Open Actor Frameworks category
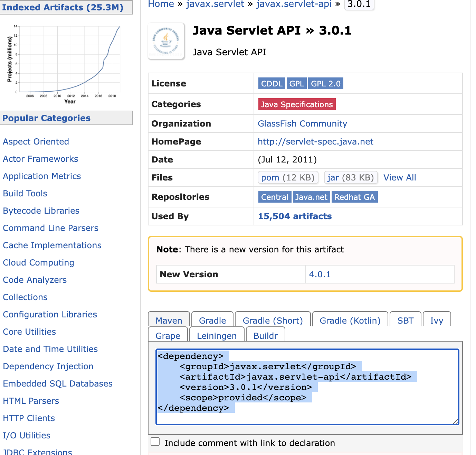The image size is (476, 455). pyautogui.click(x=40, y=159)
